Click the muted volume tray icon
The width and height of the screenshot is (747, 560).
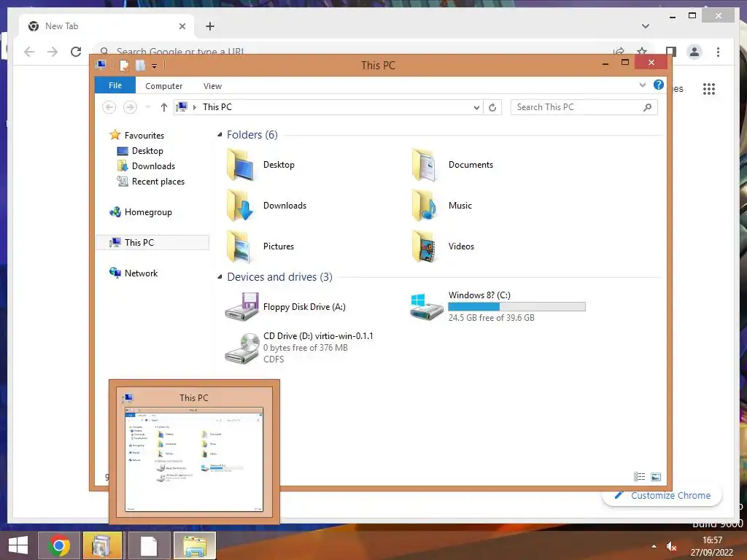(672, 547)
